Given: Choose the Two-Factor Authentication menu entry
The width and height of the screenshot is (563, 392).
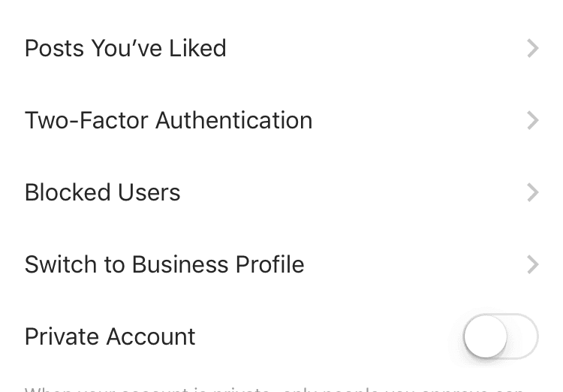Looking at the screenshot, I should [168, 121].
